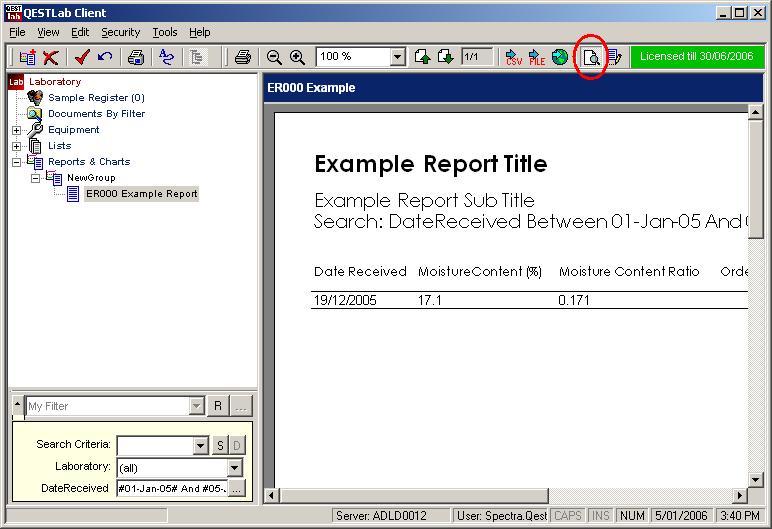
Task: Open the Security menu
Action: click(x=120, y=32)
